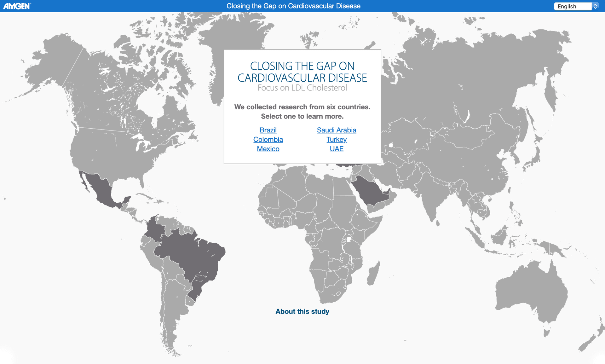
Task: Click the header title Closing the Gap
Action: 293,6
